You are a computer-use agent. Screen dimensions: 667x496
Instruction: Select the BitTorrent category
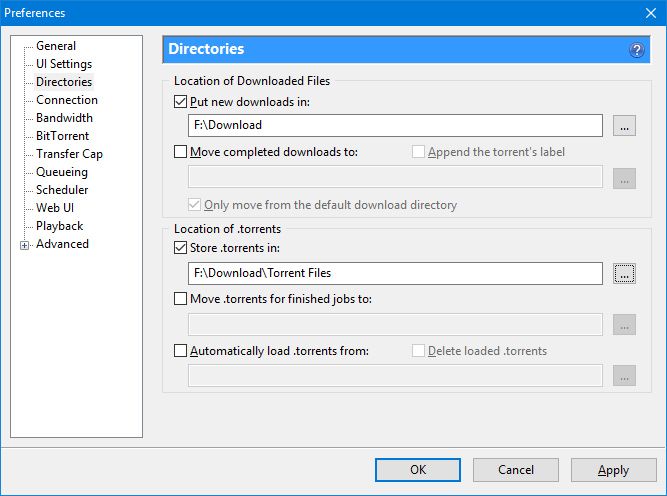pos(62,136)
